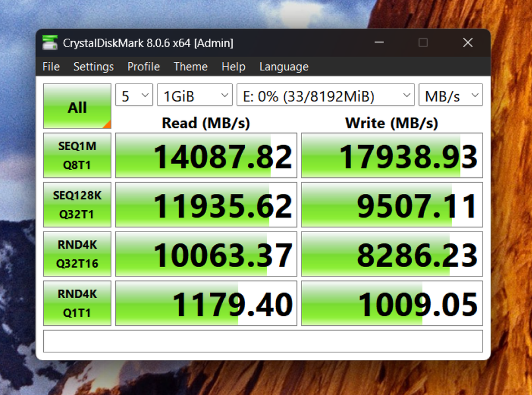Screen dimensions: 532x395
Task: Open the Language menu
Action: [x=283, y=66]
